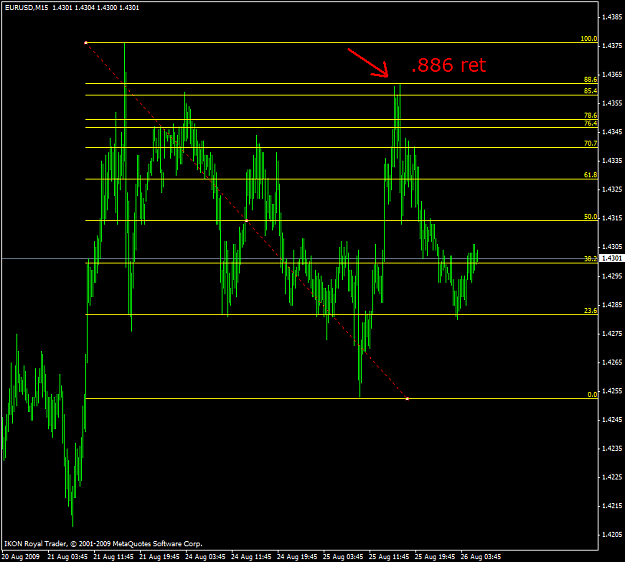Select the Fibonacci 0.0 level label
Screen dimensions: 625x562
592,395
